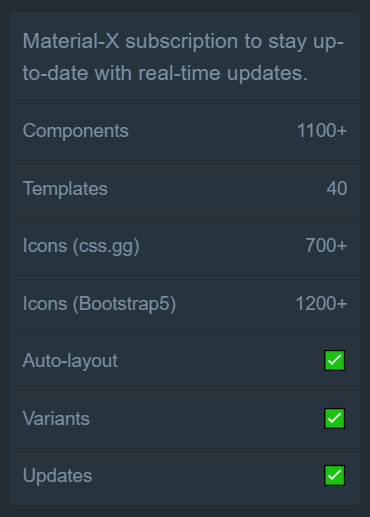Click the Variants feature label
Screen dimensions: 370x517
pyautogui.click(x=56, y=418)
